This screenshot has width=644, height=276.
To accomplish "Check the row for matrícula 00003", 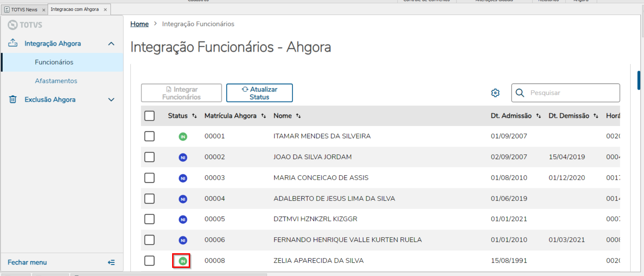I will pyautogui.click(x=149, y=178).
